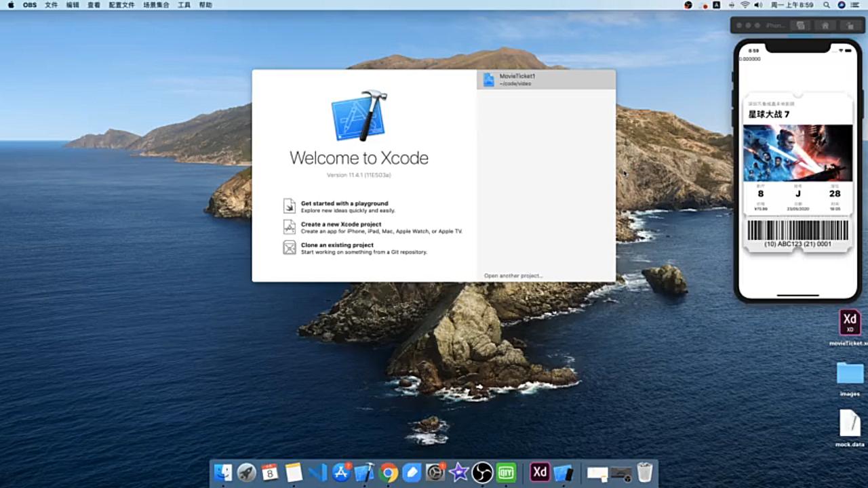This screenshot has width=868, height=488.
Task: Click seat number 28 on ticket
Action: 835,194
